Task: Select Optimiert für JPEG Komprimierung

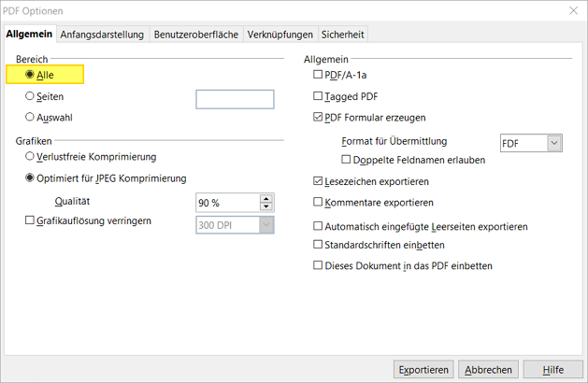Action: click(30, 177)
